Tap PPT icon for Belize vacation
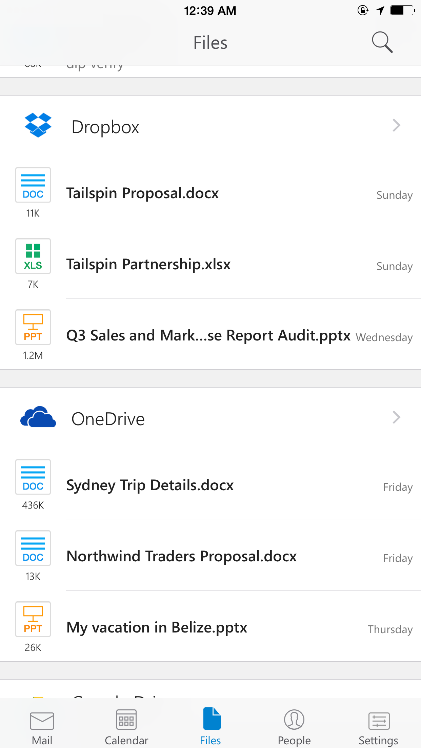 pyautogui.click(x=33, y=619)
